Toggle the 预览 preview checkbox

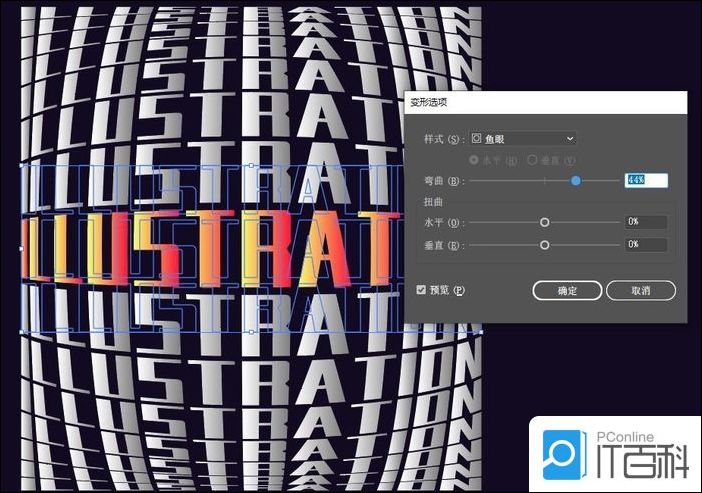[x=422, y=290]
